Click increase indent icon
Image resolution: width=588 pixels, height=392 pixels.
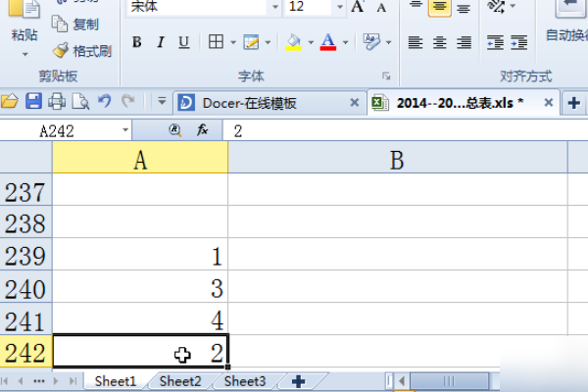pos(519,42)
